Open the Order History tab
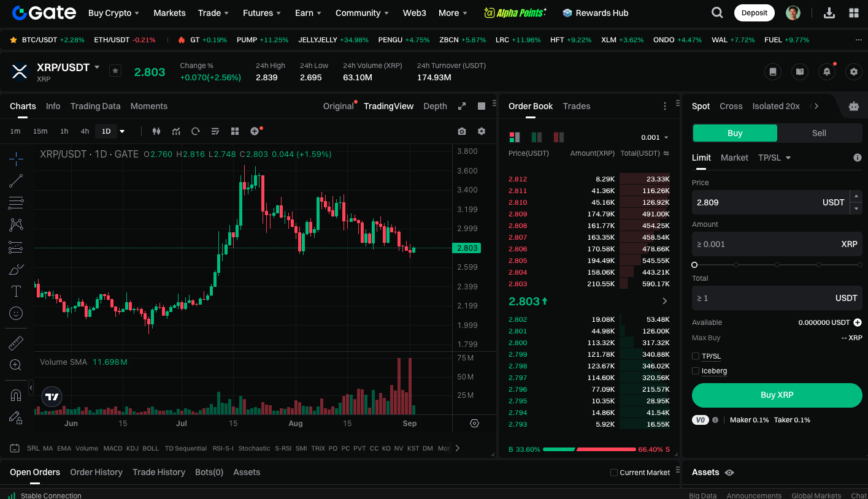This screenshot has height=499, width=868. tap(96, 472)
